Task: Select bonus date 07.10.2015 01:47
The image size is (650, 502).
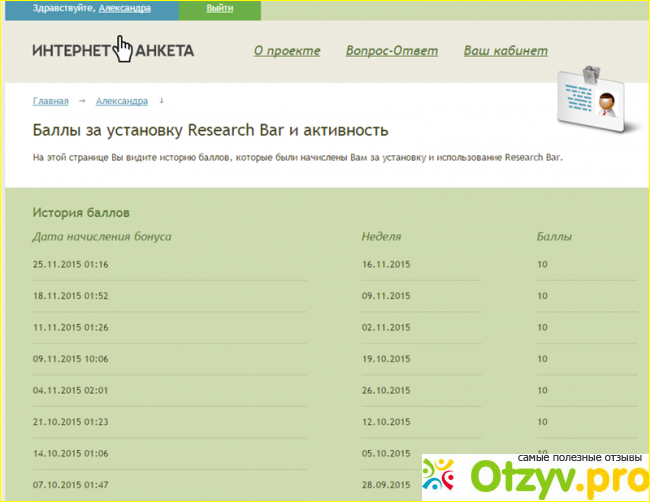Action: pyautogui.click(x=70, y=485)
